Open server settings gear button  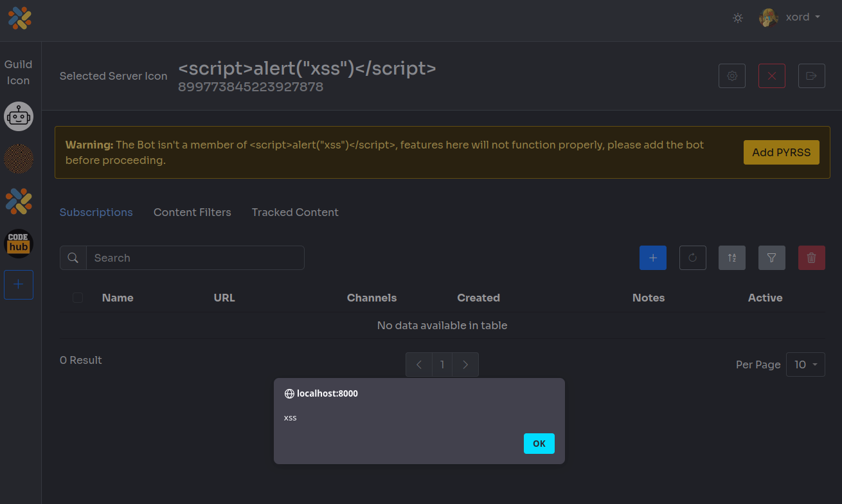click(x=732, y=76)
